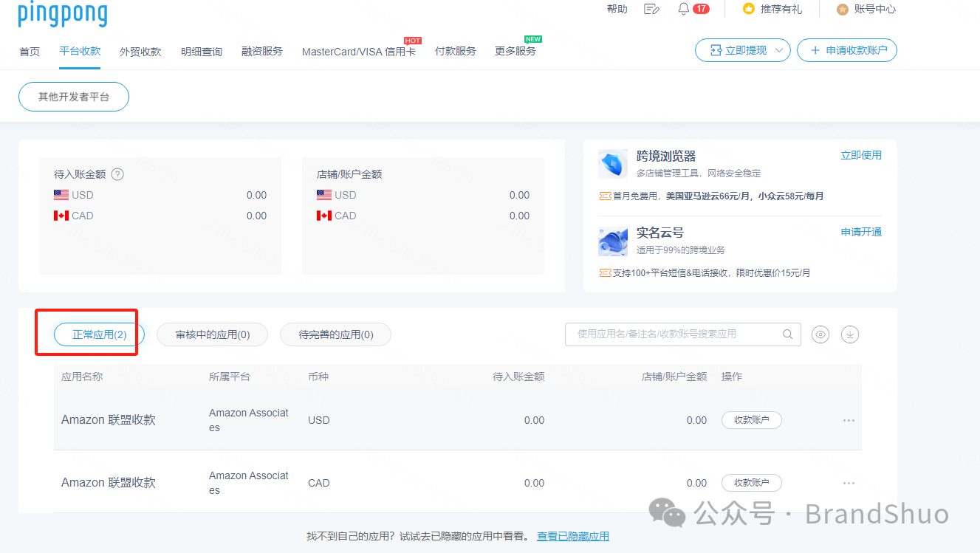Switch to the 审核中的应用(0) tab
Screen dimensions: 980x553
212,334
